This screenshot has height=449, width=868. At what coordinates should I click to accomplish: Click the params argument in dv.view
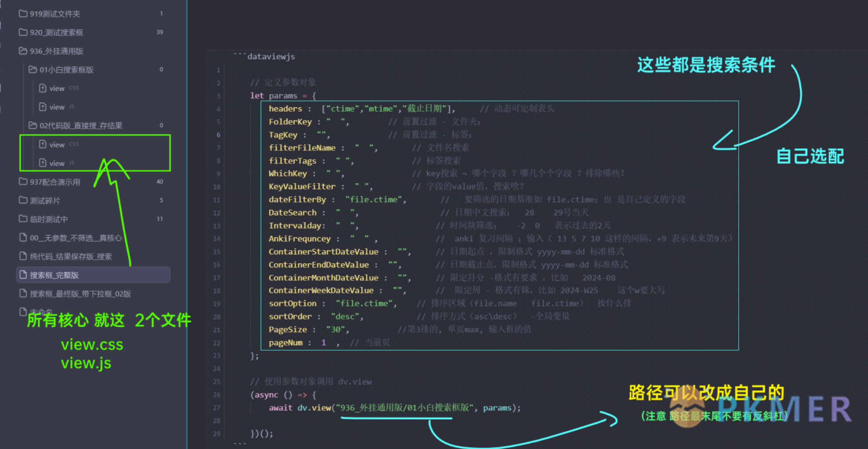[x=497, y=408]
